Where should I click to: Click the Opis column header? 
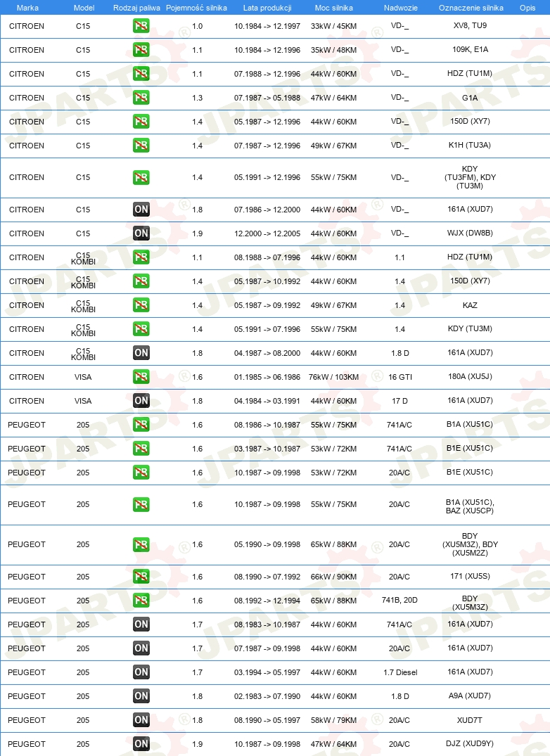point(527,8)
